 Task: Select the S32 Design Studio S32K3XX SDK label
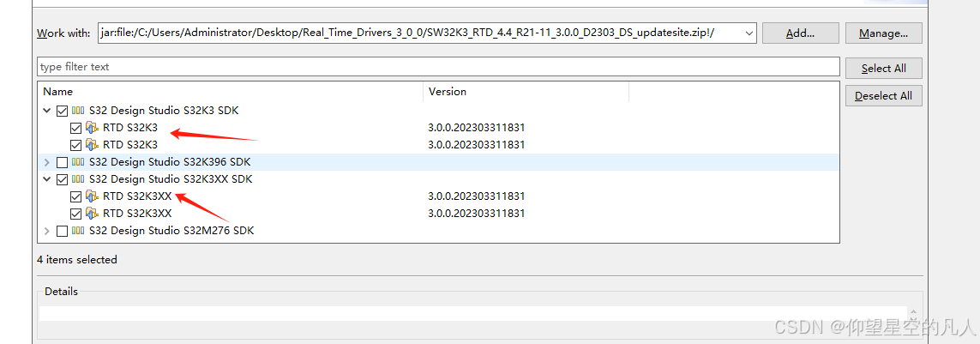pyautogui.click(x=171, y=179)
